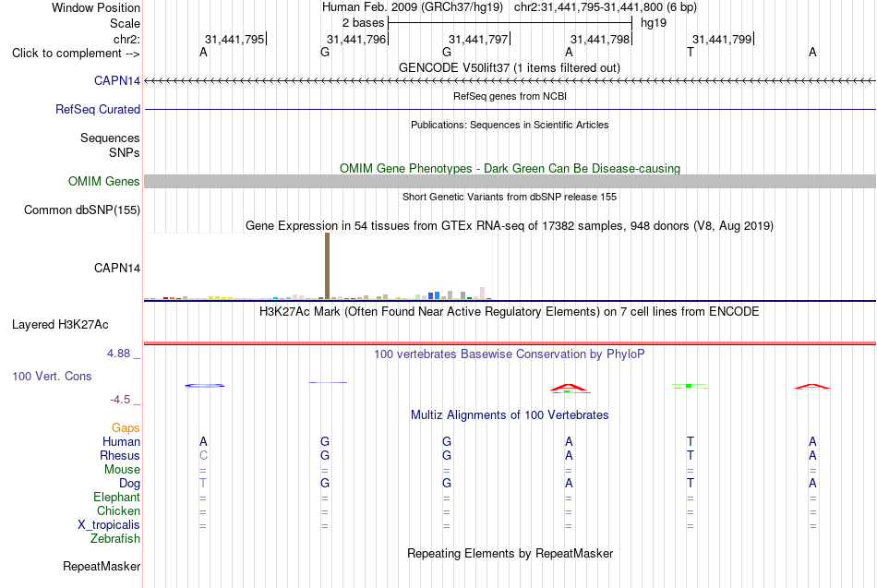Click the chr2: ruler label
Screen dimensions: 877x588
[126, 39]
